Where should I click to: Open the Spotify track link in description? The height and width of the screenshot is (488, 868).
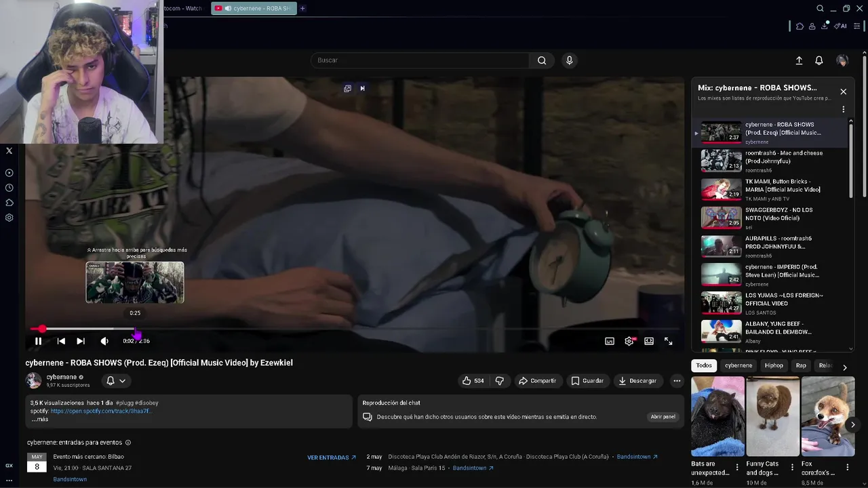coord(101,411)
